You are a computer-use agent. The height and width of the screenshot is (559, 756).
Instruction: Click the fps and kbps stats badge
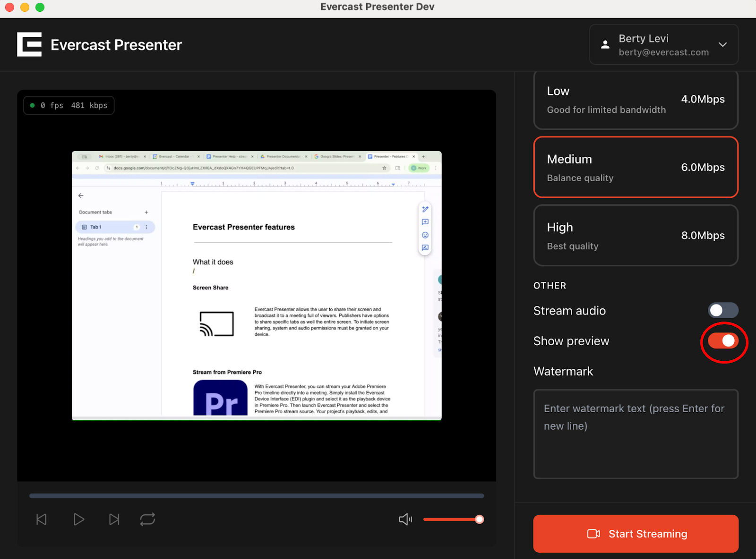[x=69, y=105]
